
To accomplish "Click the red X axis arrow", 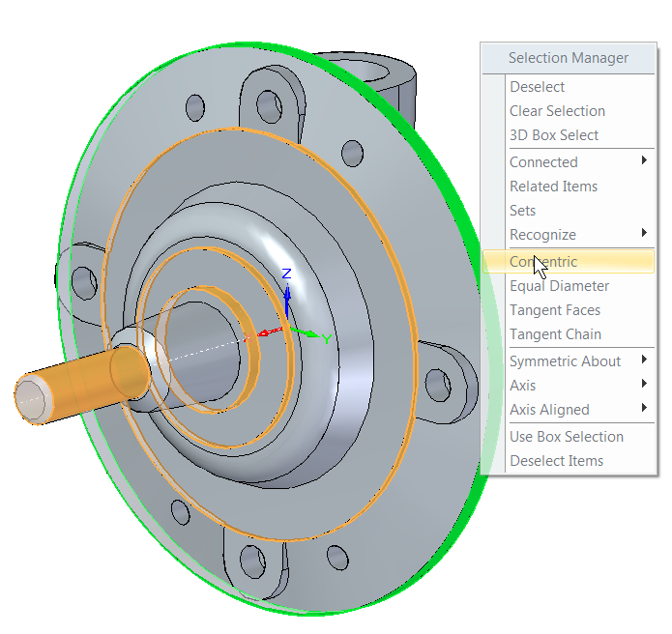I will [x=270, y=332].
